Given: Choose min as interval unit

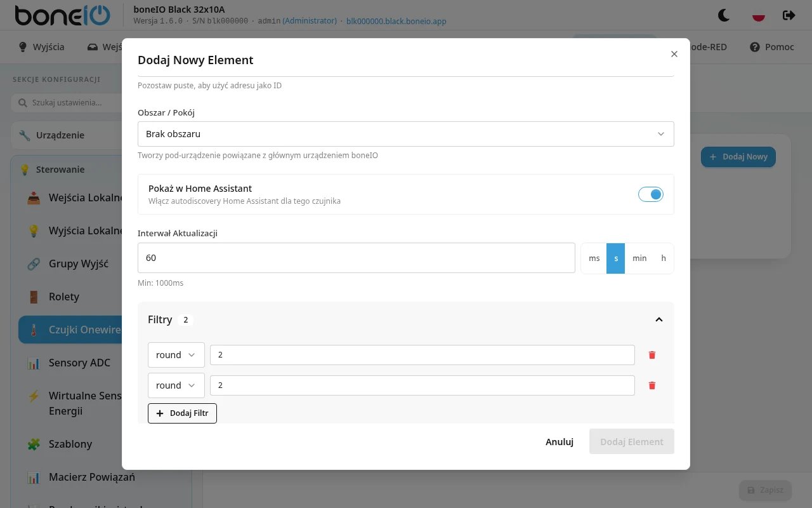Looking at the screenshot, I should (x=639, y=258).
